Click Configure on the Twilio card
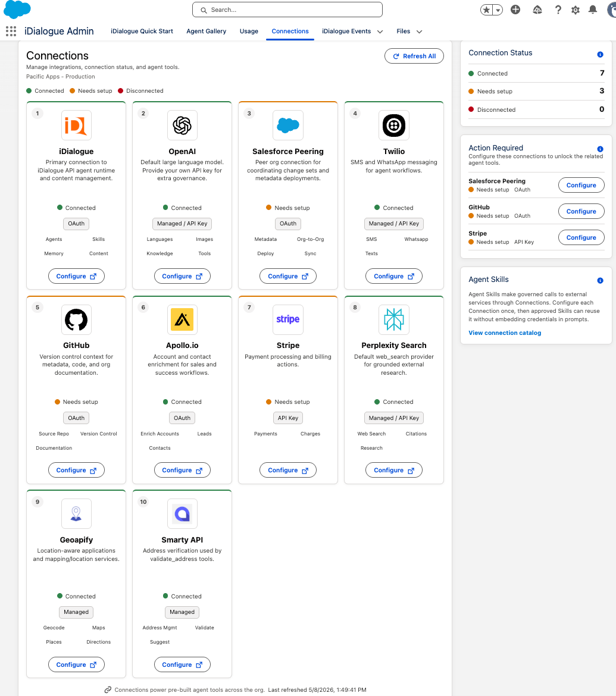The height and width of the screenshot is (696, 616). [x=394, y=276]
